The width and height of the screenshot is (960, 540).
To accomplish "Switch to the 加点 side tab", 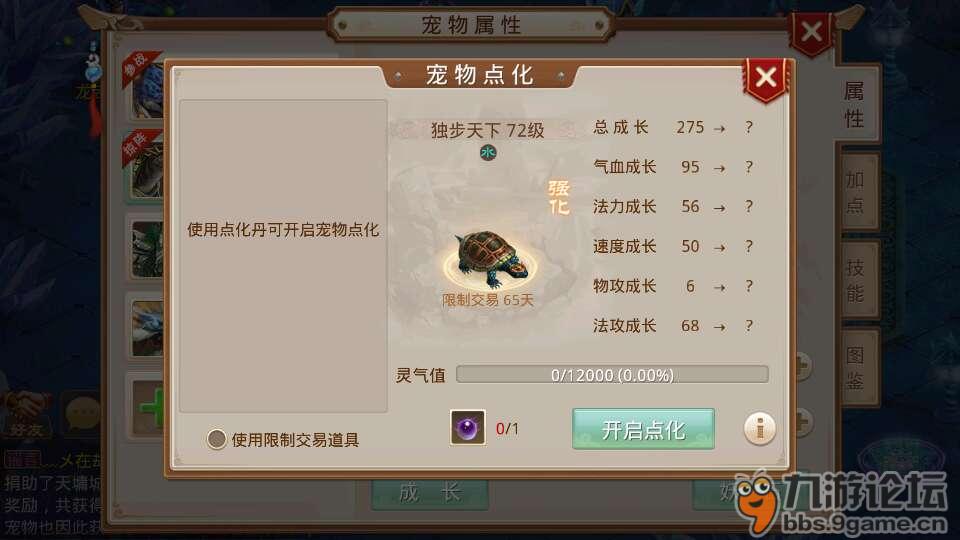I will 856,192.
